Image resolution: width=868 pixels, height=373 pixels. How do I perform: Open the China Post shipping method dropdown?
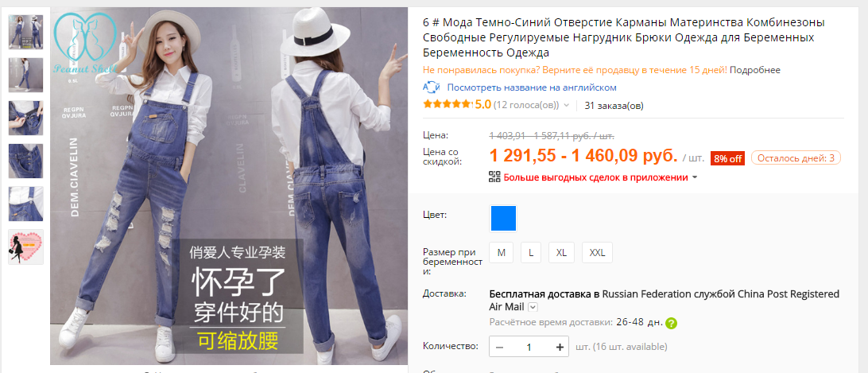533,307
